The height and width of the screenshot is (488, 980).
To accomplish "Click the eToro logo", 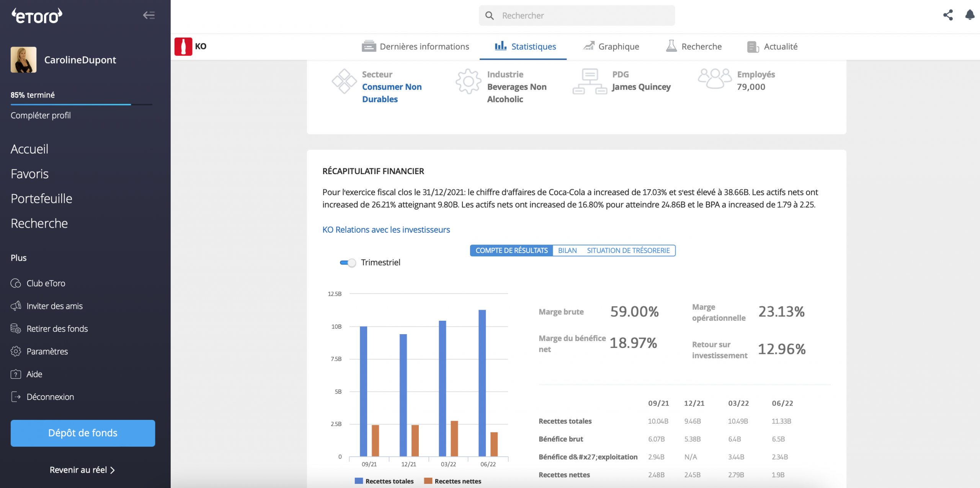I will point(37,16).
